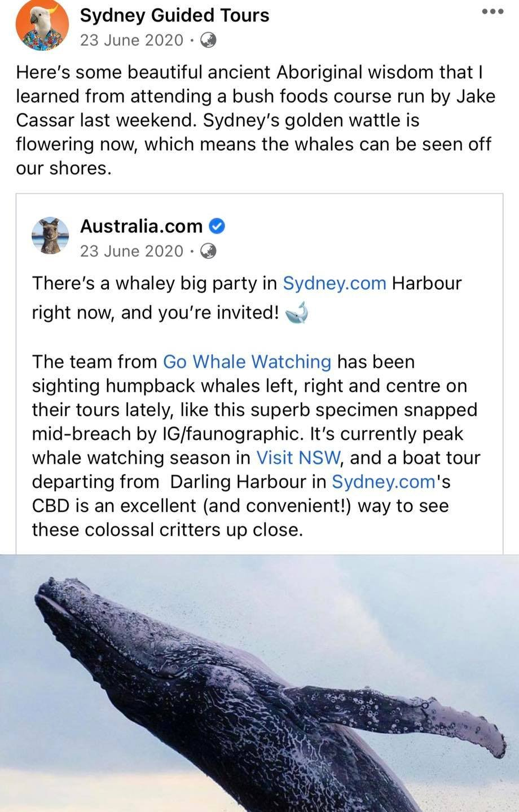This screenshot has width=519, height=812.
Task: Open the breaching humpback whale photo
Action: (x=259, y=682)
